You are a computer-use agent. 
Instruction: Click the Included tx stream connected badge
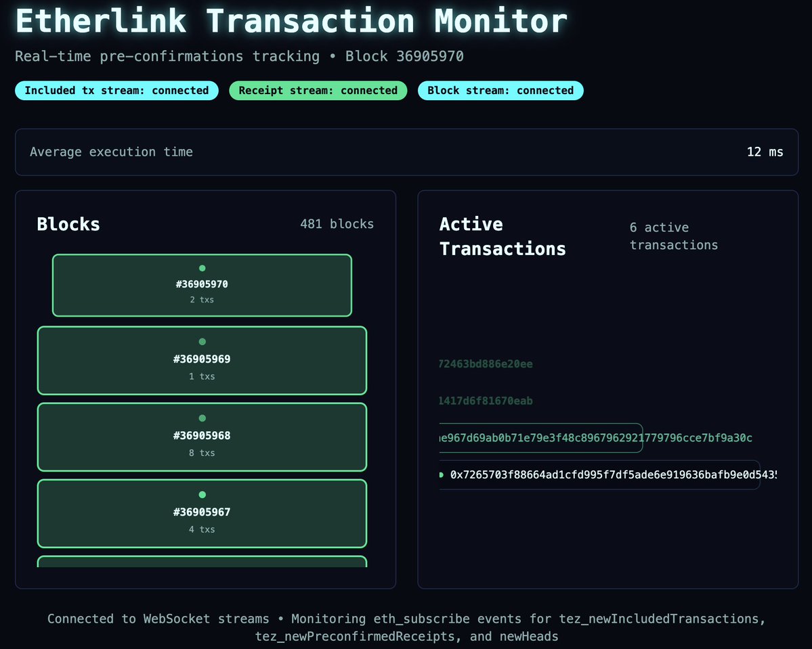[116, 91]
